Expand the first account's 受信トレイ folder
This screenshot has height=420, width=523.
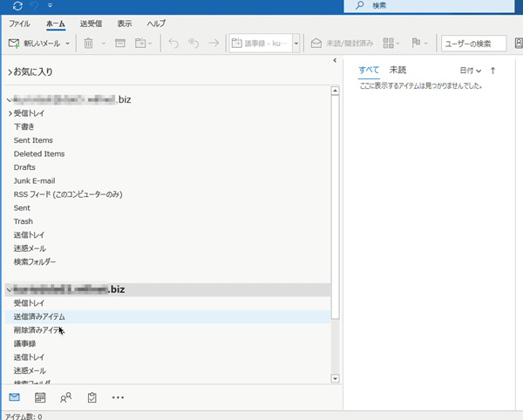pyautogui.click(x=10, y=113)
